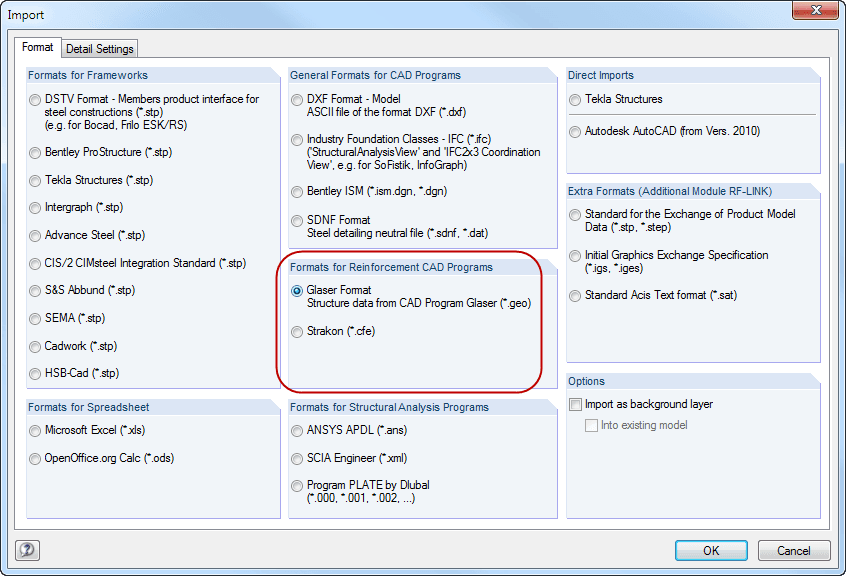Choose DXF Format - Model import
Screen dimensions: 846x576
(x=296, y=100)
